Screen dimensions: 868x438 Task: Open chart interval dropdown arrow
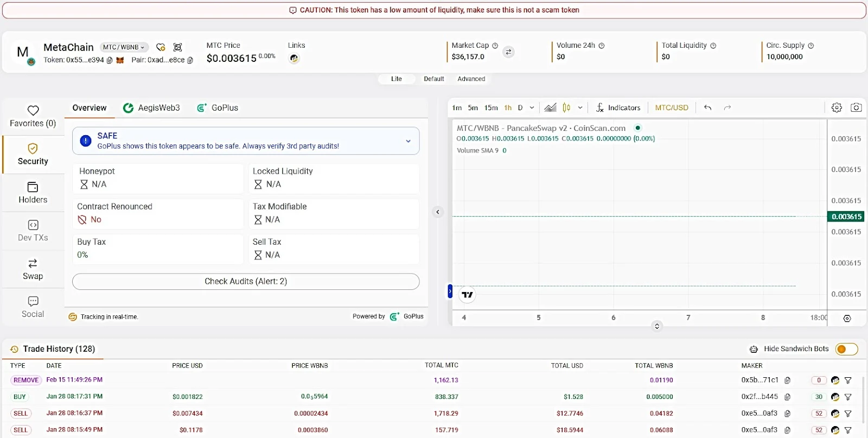[532, 107]
